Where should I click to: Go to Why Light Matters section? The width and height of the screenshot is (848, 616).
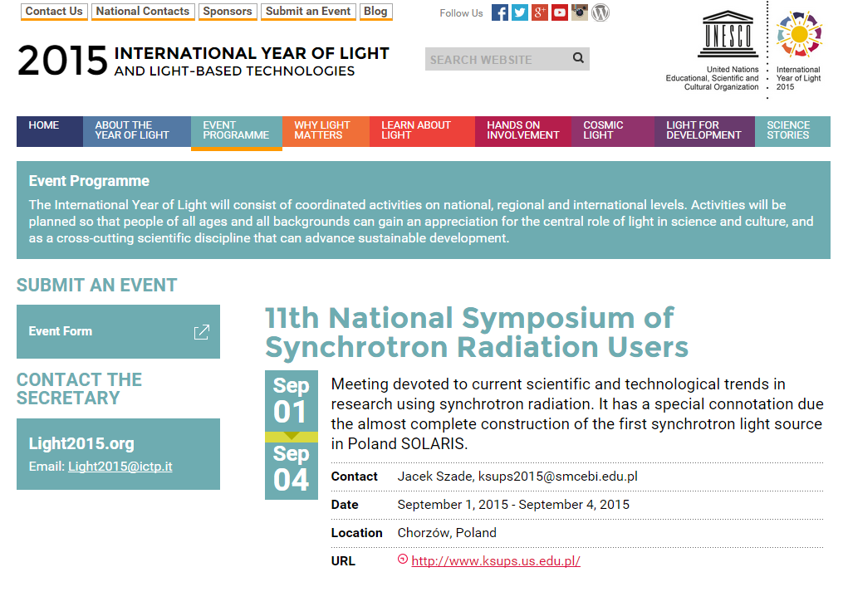(325, 130)
